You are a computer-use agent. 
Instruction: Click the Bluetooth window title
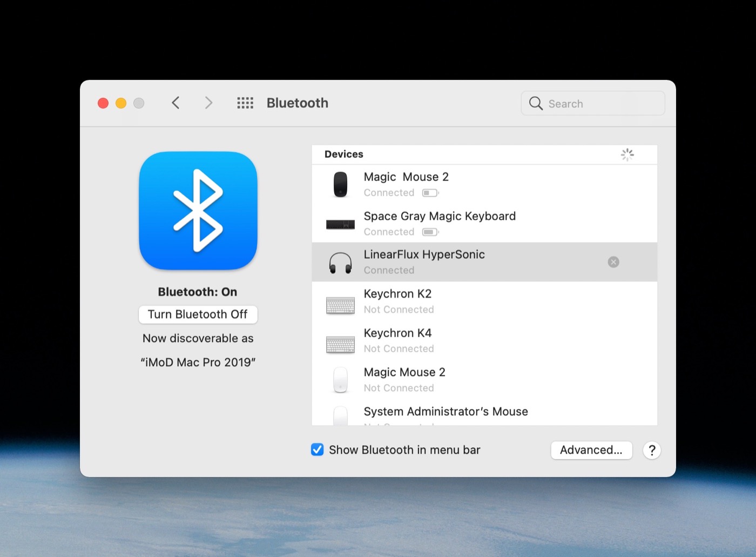coord(297,103)
